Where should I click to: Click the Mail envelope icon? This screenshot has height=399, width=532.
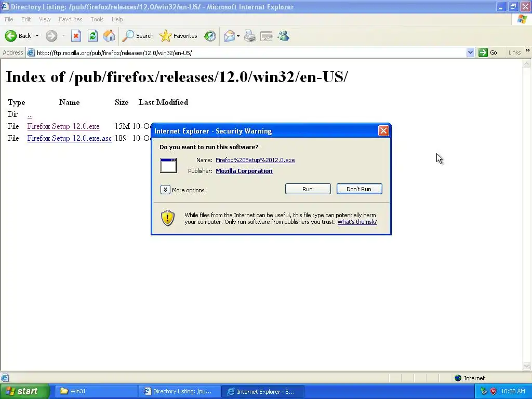[229, 36]
